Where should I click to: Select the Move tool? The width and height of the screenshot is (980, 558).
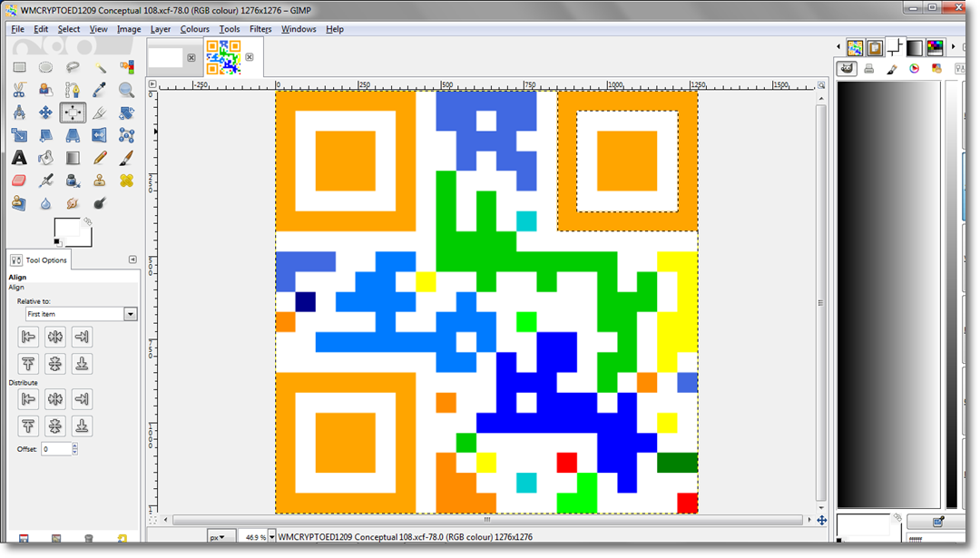click(45, 113)
